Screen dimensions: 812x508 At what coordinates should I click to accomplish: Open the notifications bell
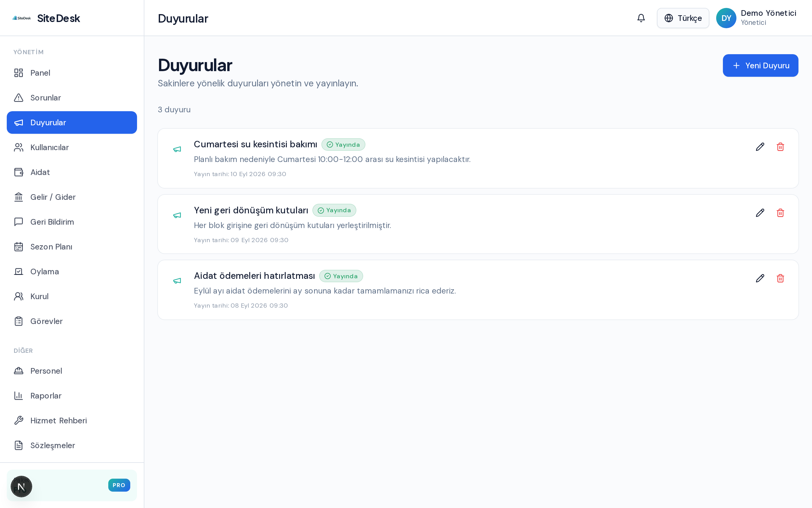click(x=641, y=18)
